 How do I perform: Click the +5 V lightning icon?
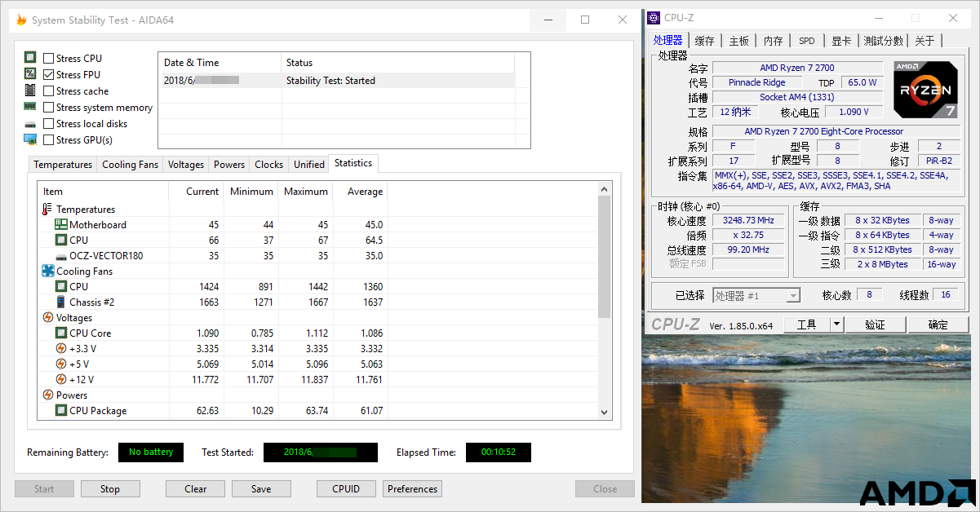coord(61,364)
